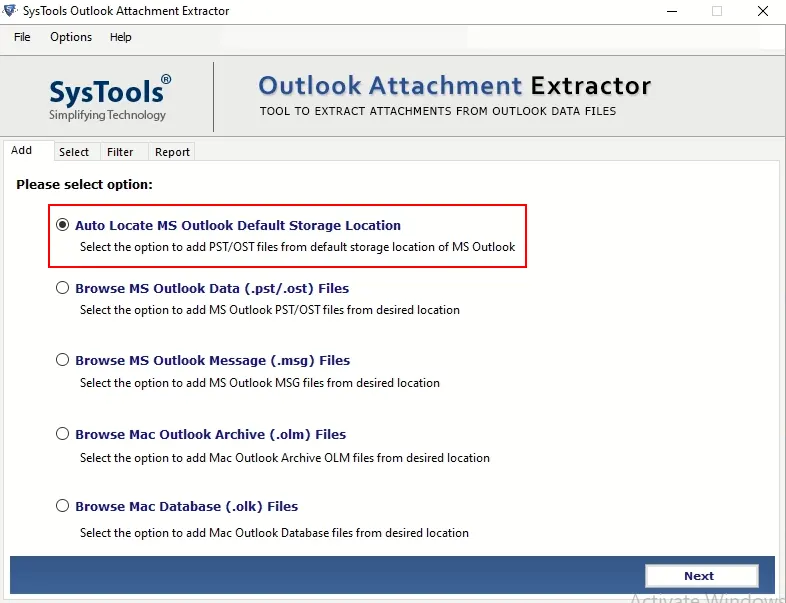Select Browse Mac Database (.olk) Files radio
The width and height of the screenshot is (786, 603).
point(62,505)
